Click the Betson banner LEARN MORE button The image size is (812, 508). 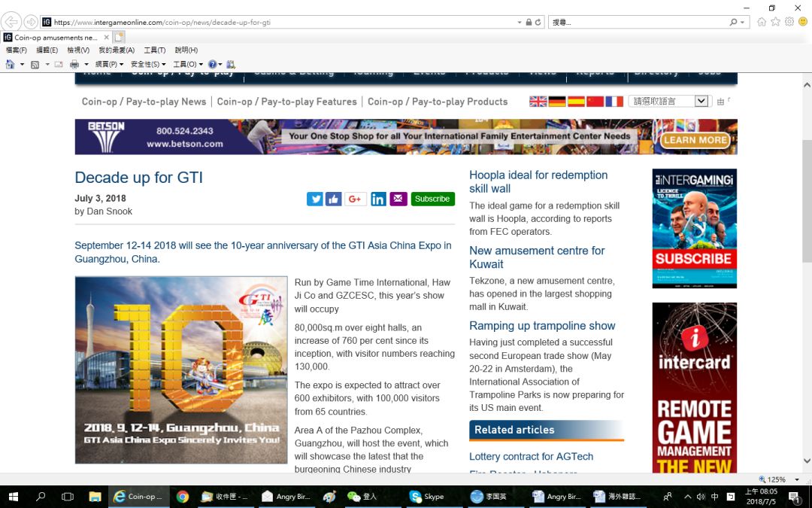click(x=695, y=140)
